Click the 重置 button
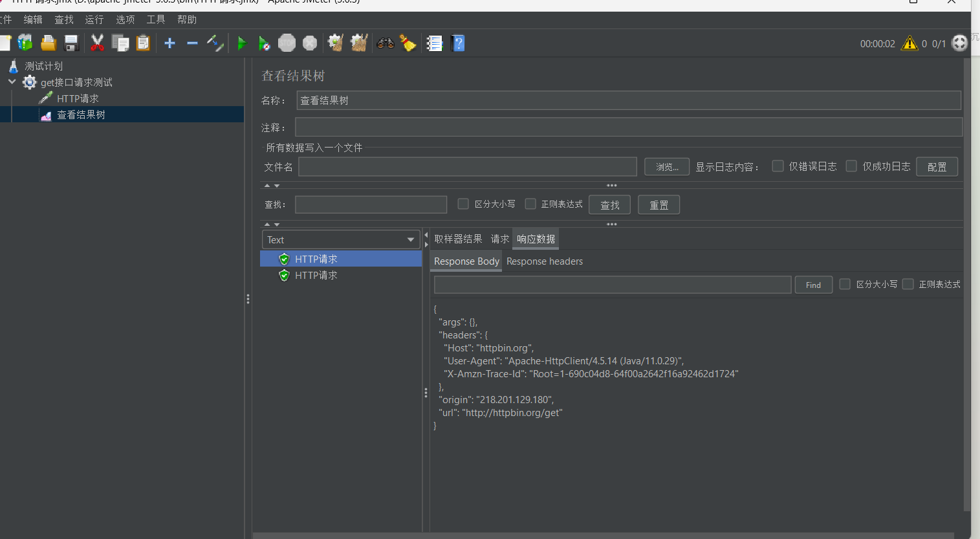The image size is (980, 539). click(x=659, y=205)
